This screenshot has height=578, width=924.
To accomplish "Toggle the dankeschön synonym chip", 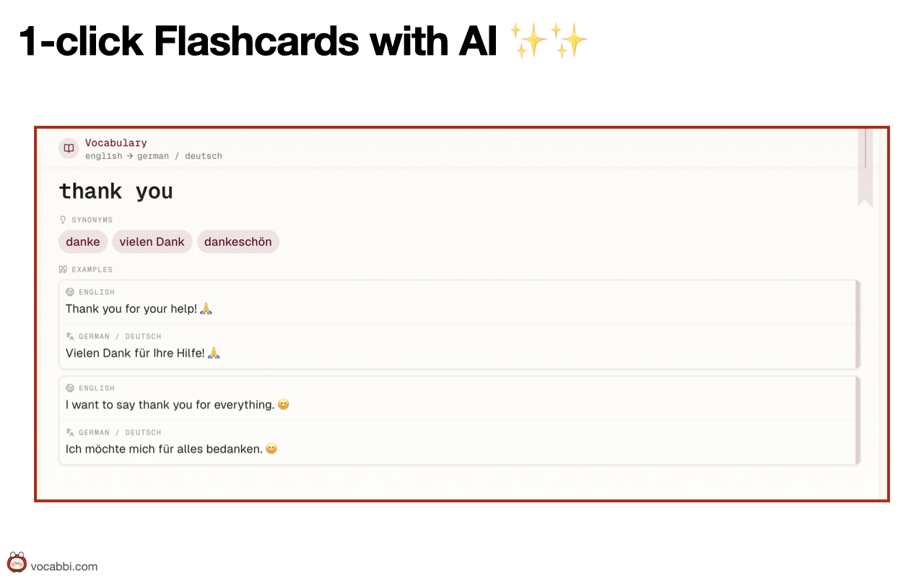I will pos(238,241).
